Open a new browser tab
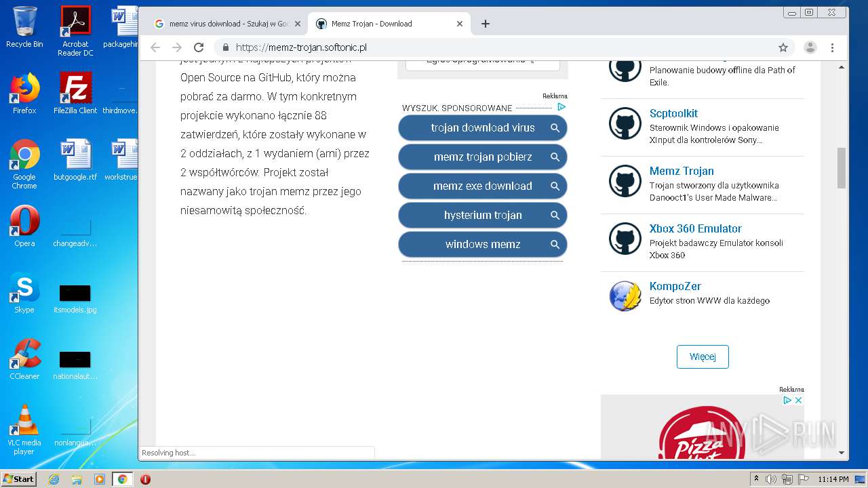Screen dimensions: 868x488 486,24
